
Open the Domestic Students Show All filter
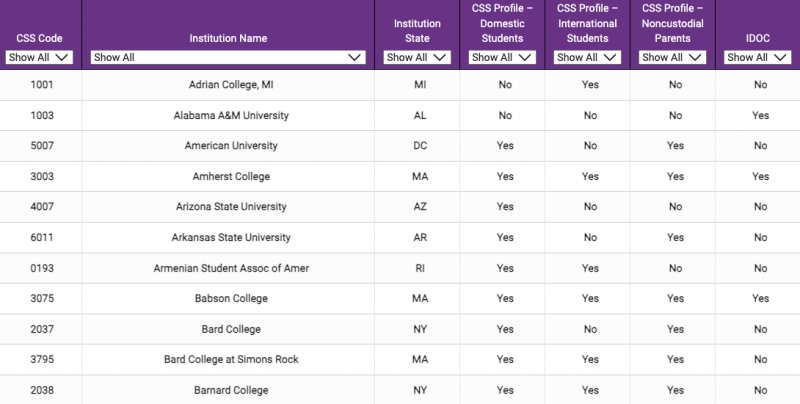pyautogui.click(x=502, y=57)
